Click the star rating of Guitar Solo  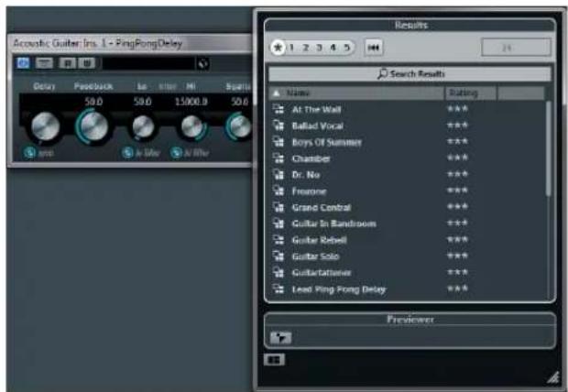pyautogui.click(x=457, y=256)
